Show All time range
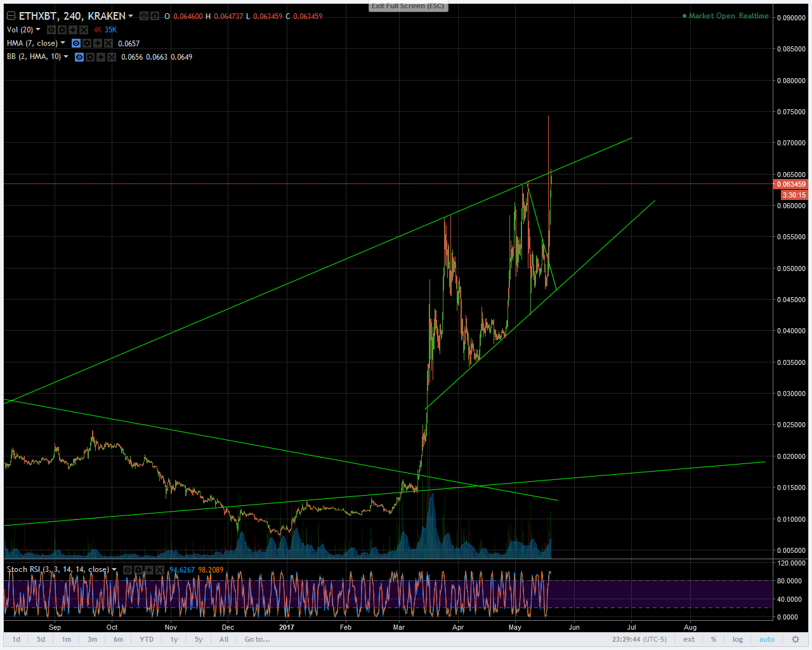 [x=224, y=639]
